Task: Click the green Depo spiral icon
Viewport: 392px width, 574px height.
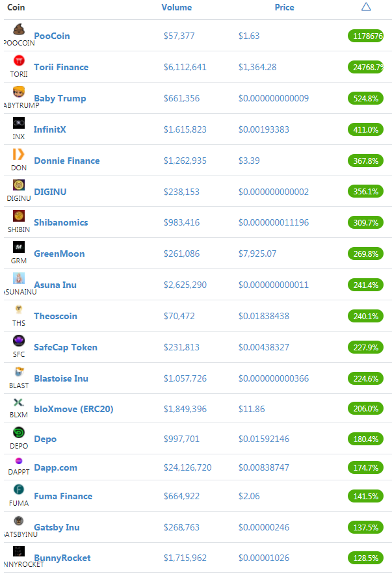Action: click(19, 432)
